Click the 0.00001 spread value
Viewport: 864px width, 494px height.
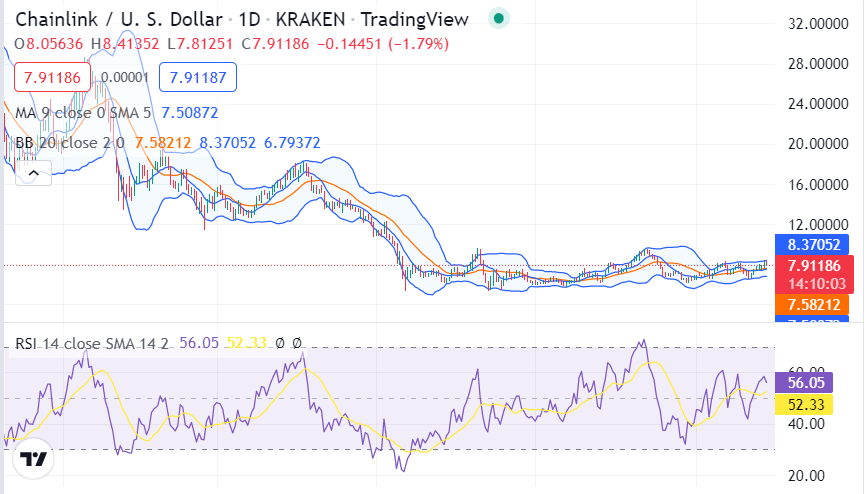click(x=125, y=77)
